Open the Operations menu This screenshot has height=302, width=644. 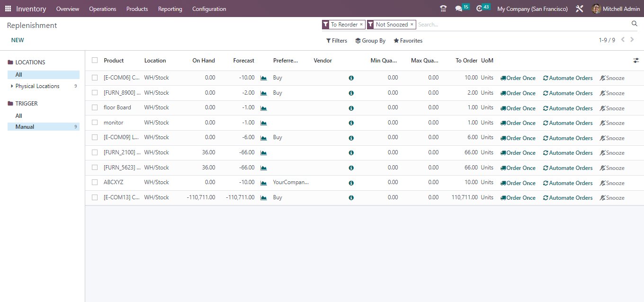click(x=102, y=9)
